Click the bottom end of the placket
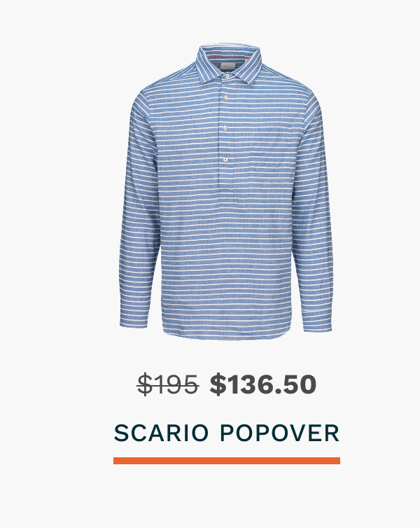 (226, 202)
